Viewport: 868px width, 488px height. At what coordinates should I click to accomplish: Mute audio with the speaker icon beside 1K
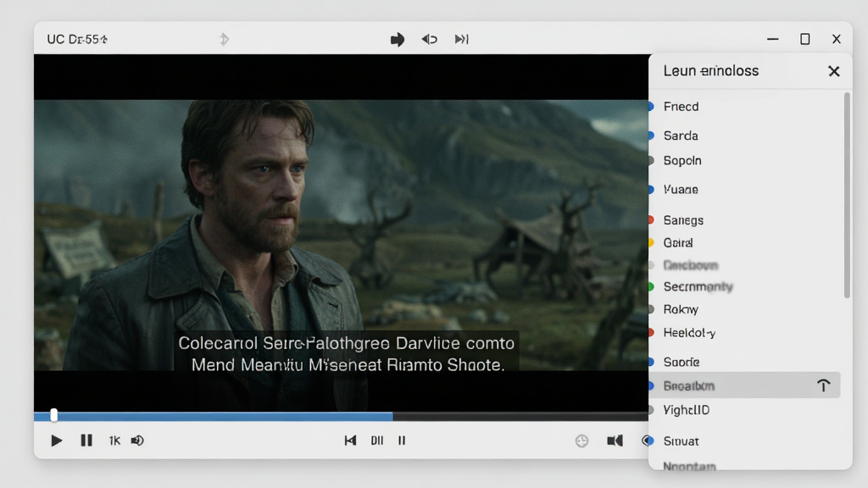point(137,441)
